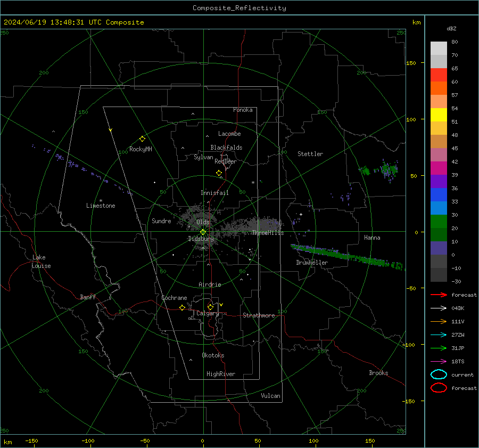Click the yellow diamond marker above Calgary
The width and height of the screenshot is (479, 448).
tap(210, 307)
